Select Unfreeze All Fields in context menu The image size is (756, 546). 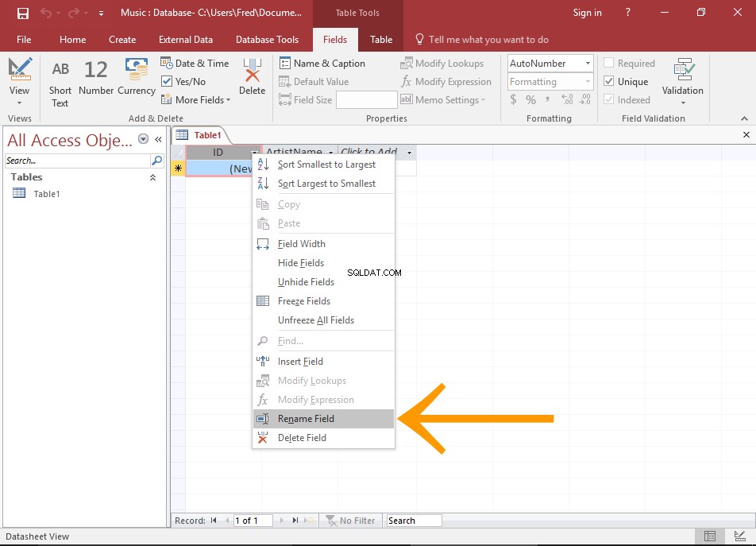(x=323, y=319)
